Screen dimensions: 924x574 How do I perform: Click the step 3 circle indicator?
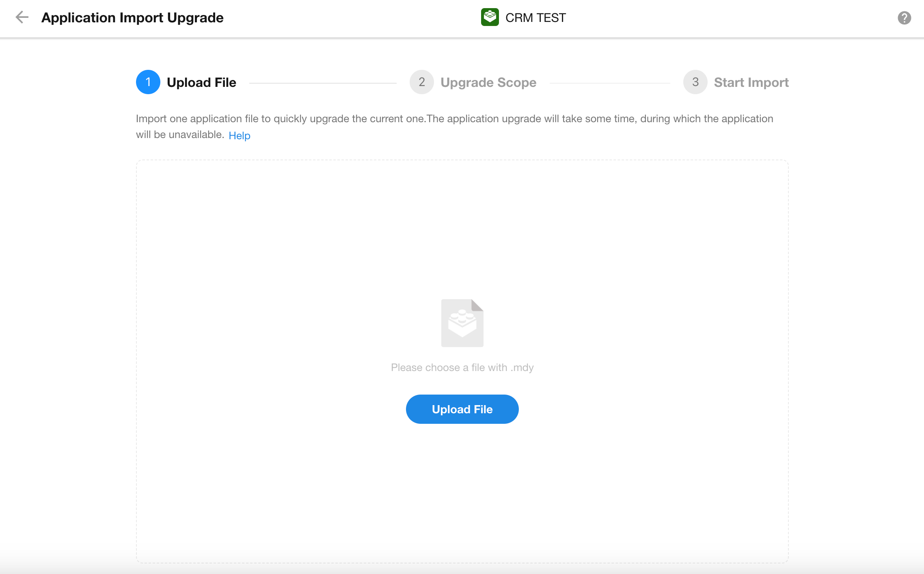[x=695, y=82]
